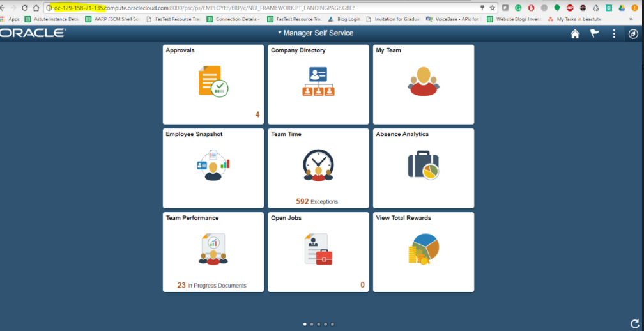Image resolution: width=644 pixels, height=331 pixels.
Task: Reload the page with browser refresh button
Action: (25, 8)
